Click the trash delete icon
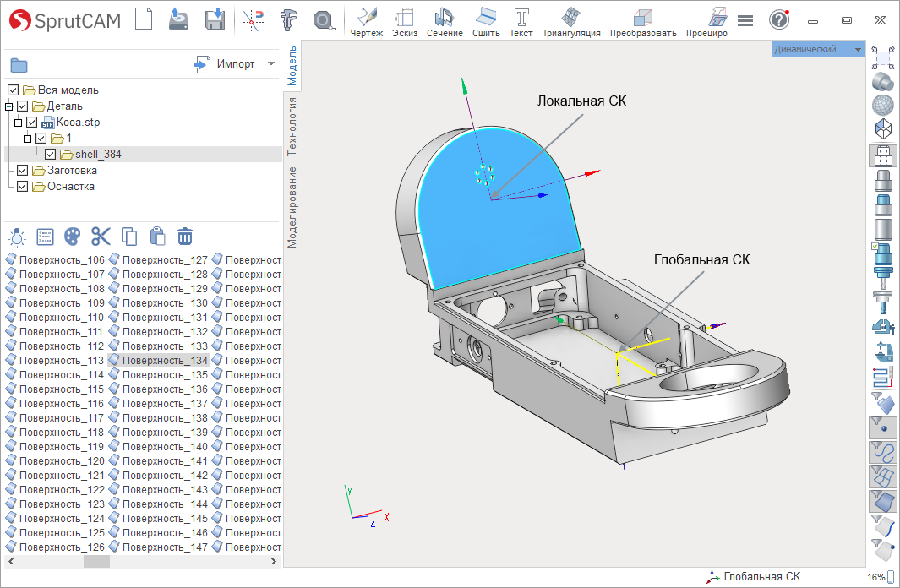Screen dimensions: 900x588 pos(185,237)
